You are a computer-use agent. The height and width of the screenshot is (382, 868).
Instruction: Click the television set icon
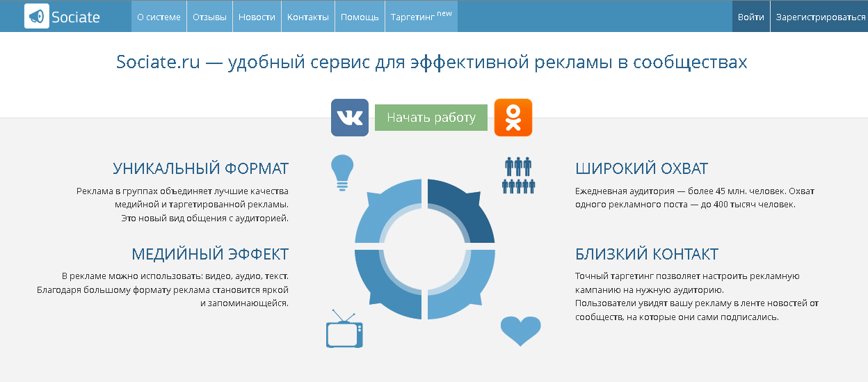345,330
